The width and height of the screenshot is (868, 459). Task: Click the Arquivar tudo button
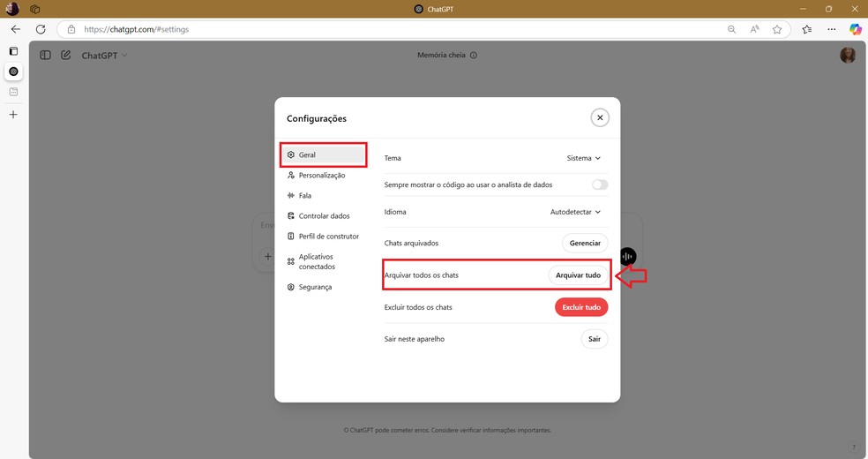[578, 275]
